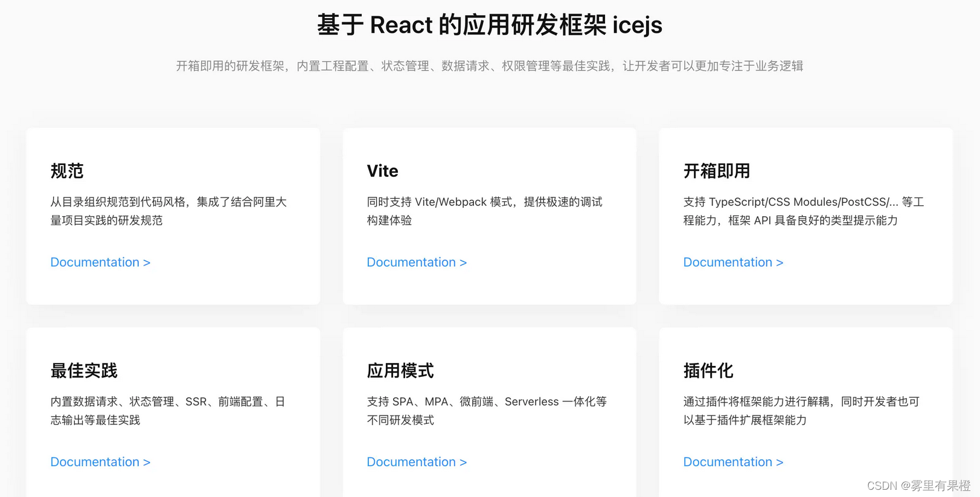Image resolution: width=980 pixels, height=497 pixels.
Task: Open Documentation link in 规范 card
Action: click(100, 262)
